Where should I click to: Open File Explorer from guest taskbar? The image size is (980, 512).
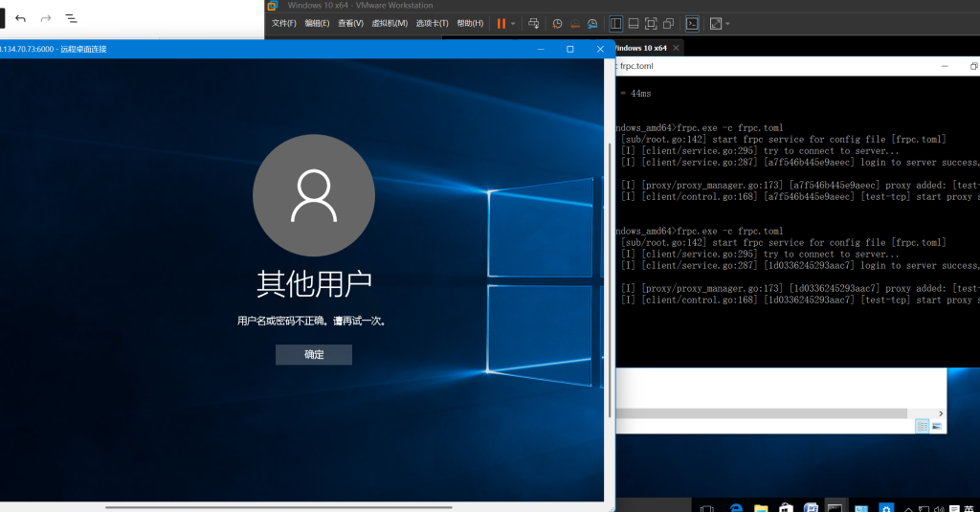(761, 508)
